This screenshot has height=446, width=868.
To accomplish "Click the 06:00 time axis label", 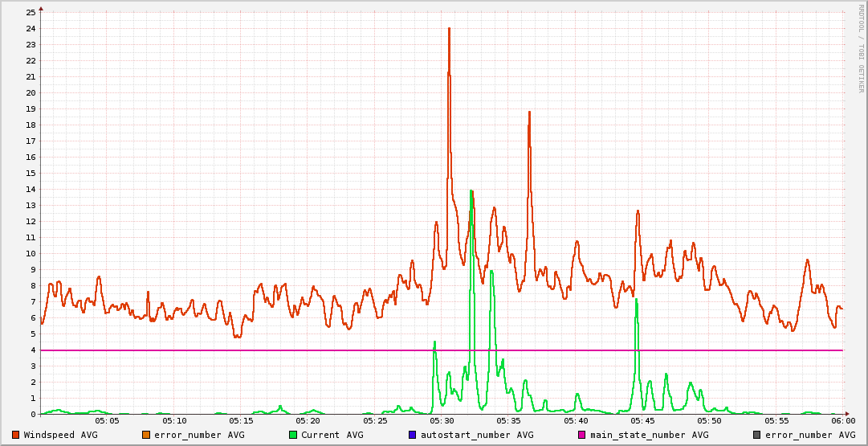I will click(842, 420).
